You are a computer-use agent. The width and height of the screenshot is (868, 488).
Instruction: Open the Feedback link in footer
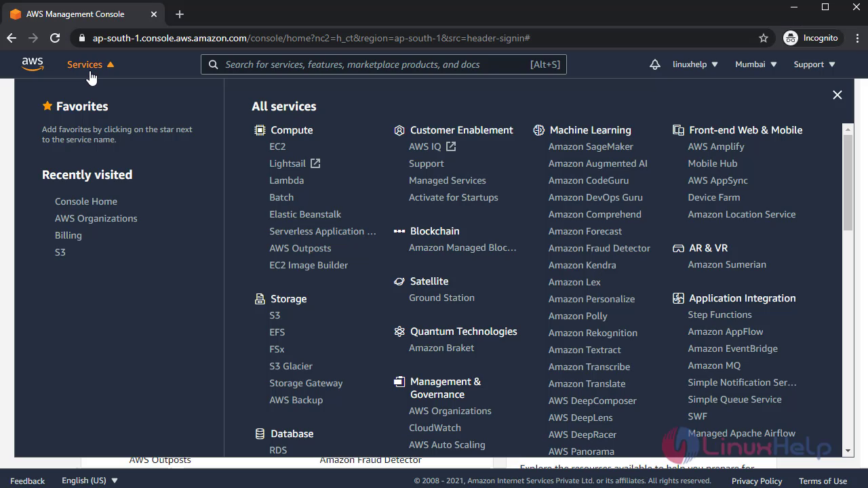click(28, 481)
